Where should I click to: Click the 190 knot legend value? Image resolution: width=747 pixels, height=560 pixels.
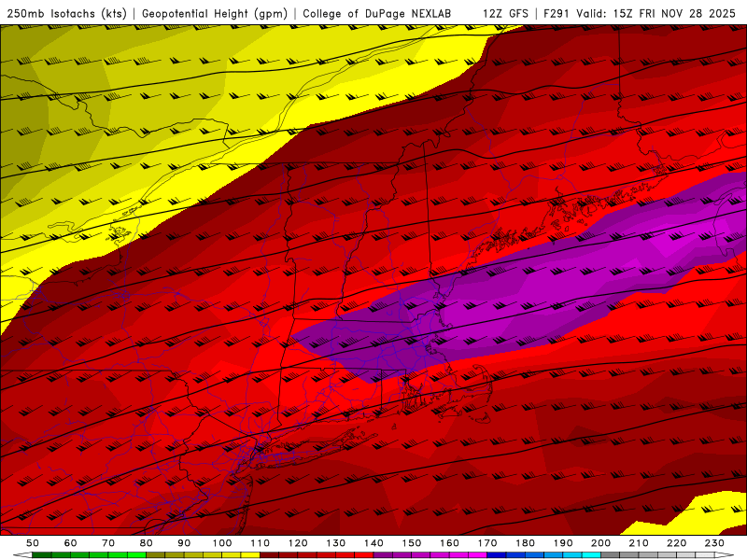[x=563, y=543]
